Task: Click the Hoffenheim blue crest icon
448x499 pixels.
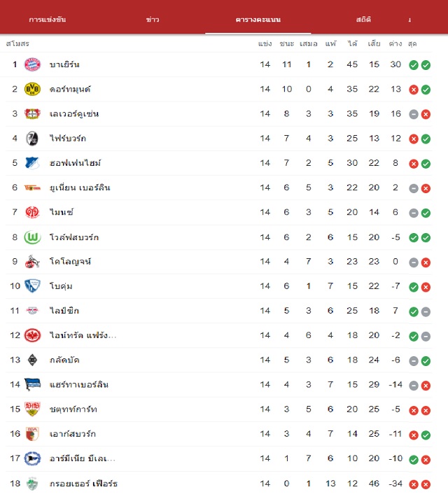Action: (32, 163)
